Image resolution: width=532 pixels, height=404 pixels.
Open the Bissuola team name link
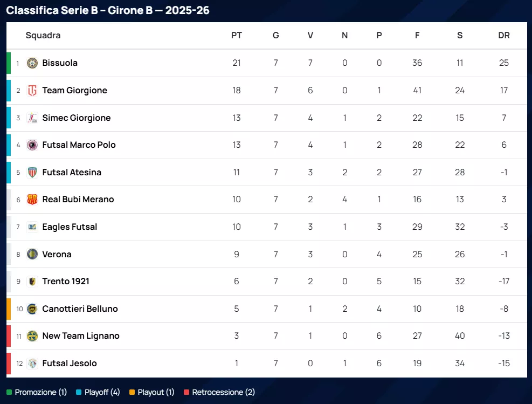point(60,63)
